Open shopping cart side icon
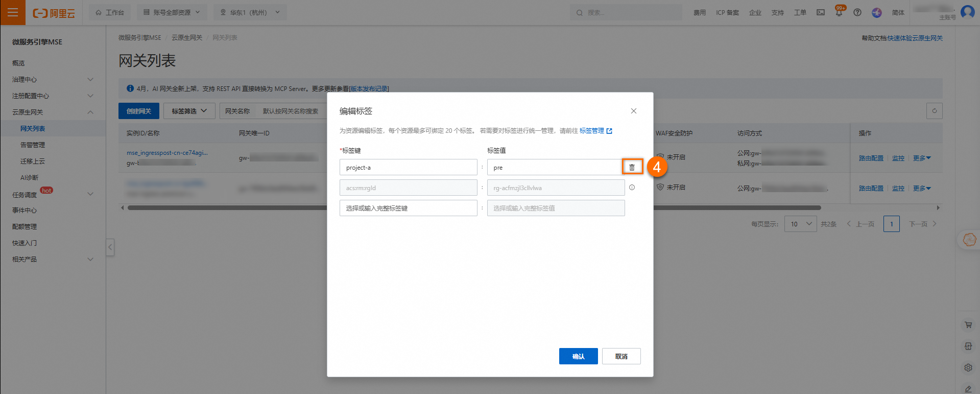The width and height of the screenshot is (980, 394). 968,325
